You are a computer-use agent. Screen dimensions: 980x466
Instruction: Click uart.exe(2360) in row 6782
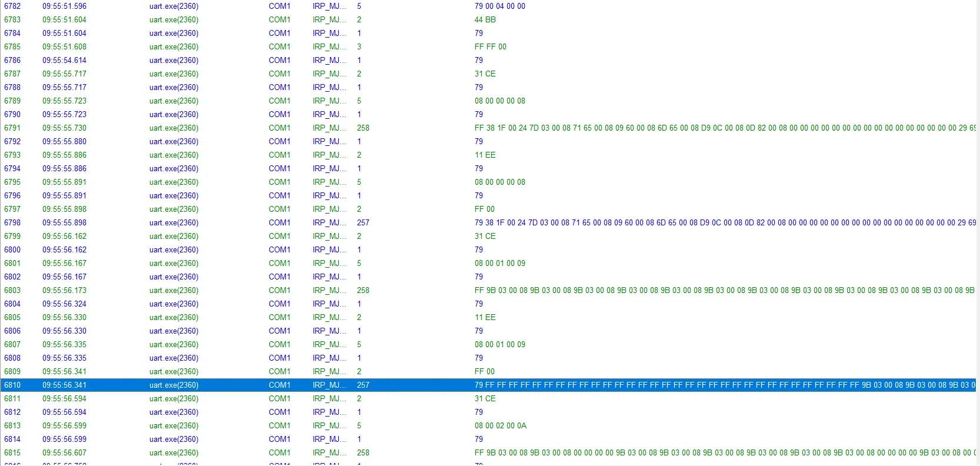pyautogui.click(x=174, y=6)
